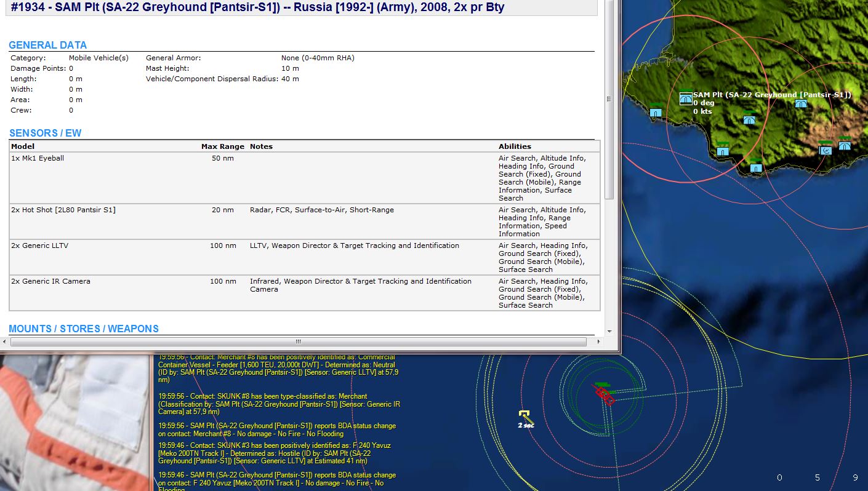
Task: Click the SENSORS / EW section heading
Action: click(45, 133)
